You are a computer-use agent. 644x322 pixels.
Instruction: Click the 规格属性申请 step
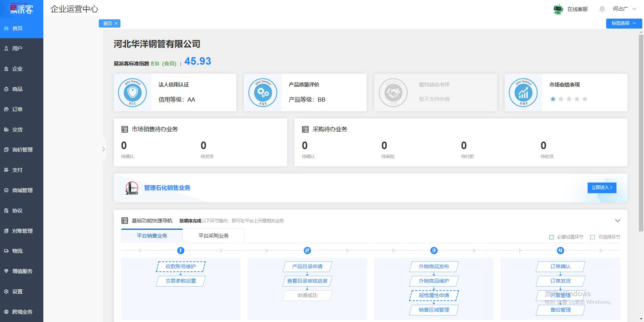[x=434, y=295]
